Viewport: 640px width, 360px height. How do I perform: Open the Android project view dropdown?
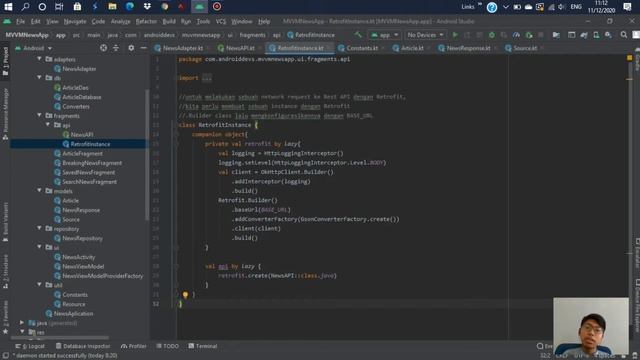(x=34, y=48)
